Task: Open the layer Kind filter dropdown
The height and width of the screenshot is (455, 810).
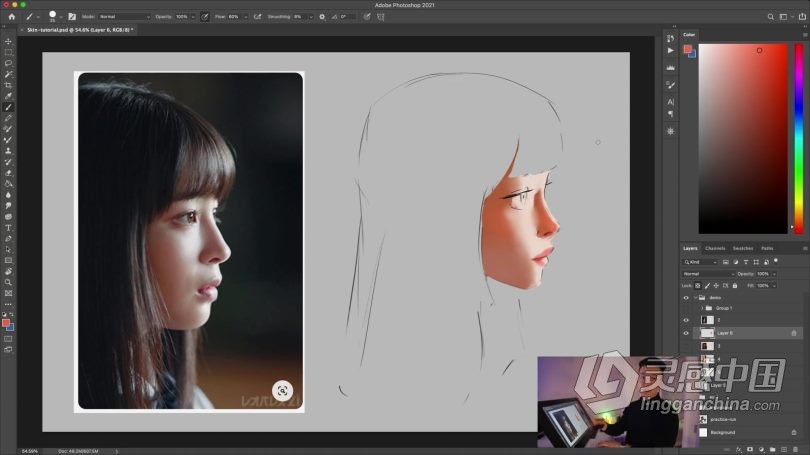Action: tap(700, 262)
